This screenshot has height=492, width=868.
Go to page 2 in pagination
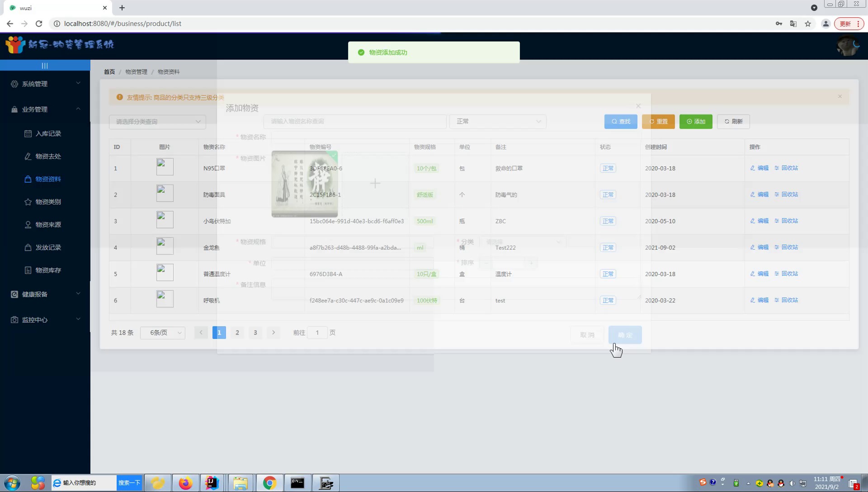(237, 333)
